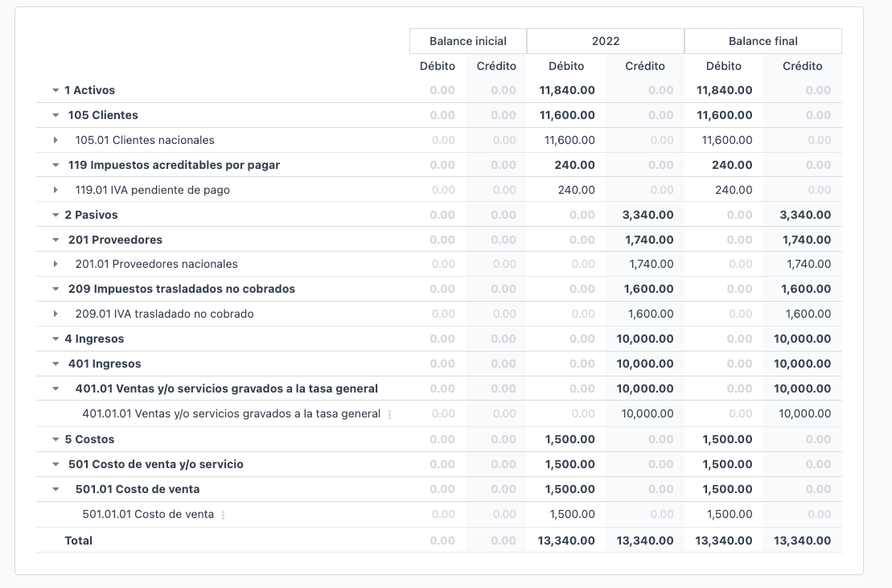Expand 119.01 IVA pendiente de pago
Image resolution: width=892 pixels, height=588 pixels.
click(x=55, y=191)
